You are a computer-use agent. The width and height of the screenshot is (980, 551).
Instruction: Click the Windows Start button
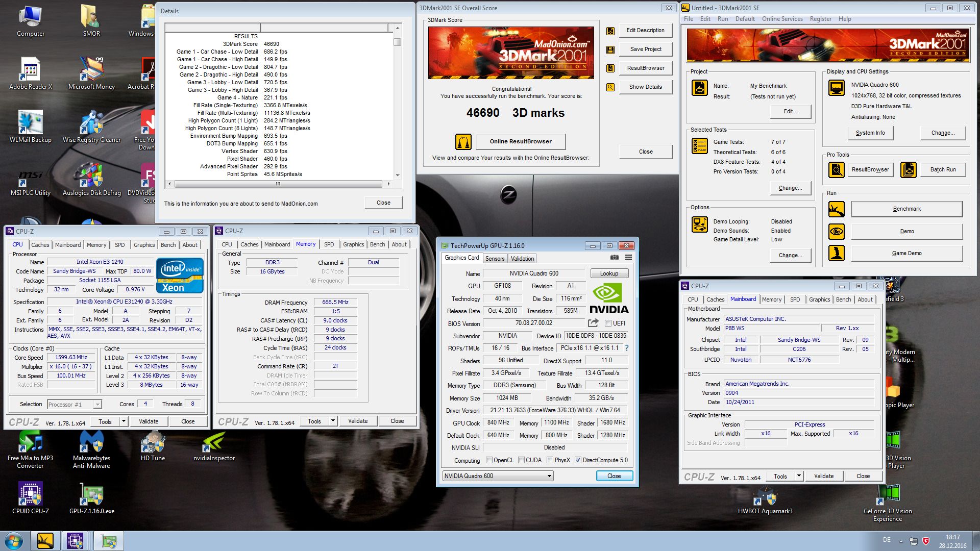coord(14,541)
